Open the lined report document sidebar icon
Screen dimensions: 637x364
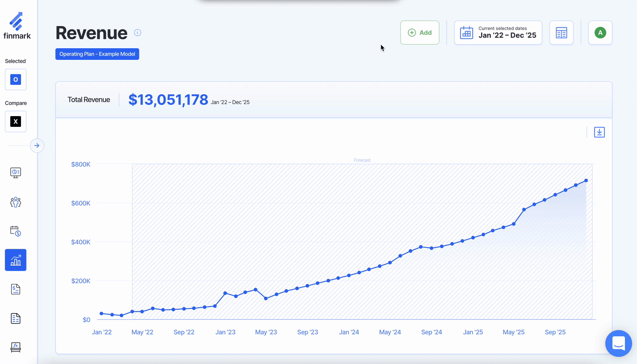click(x=16, y=318)
